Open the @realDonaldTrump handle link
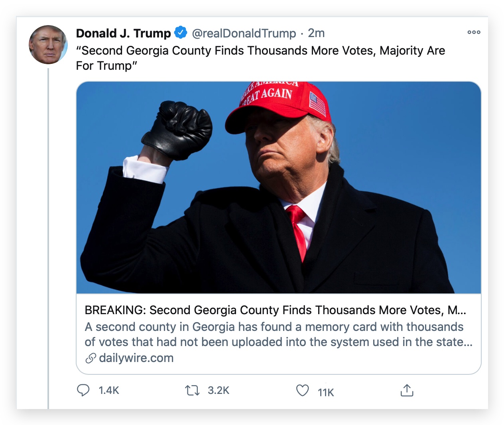This screenshot has width=504, height=425. [x=244, y=33]
